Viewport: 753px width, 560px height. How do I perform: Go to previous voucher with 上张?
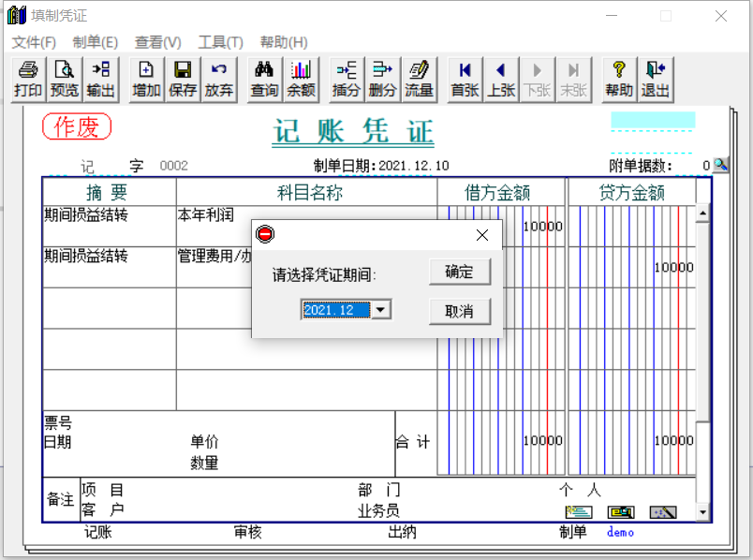coord(501,79)
